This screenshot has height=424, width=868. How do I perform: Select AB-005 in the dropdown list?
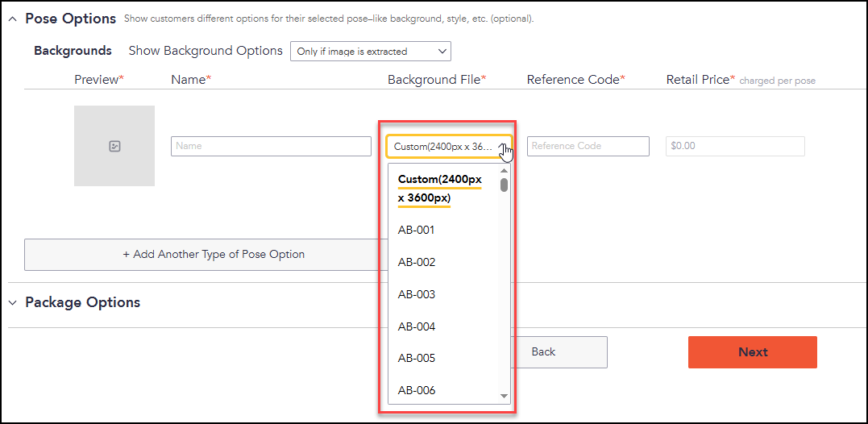[416, 358]
